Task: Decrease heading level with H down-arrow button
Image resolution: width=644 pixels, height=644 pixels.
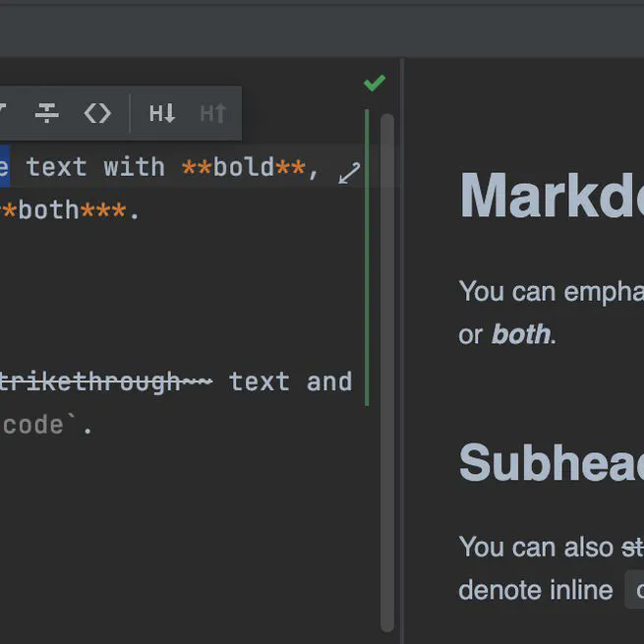Action: tap(162, 113)
